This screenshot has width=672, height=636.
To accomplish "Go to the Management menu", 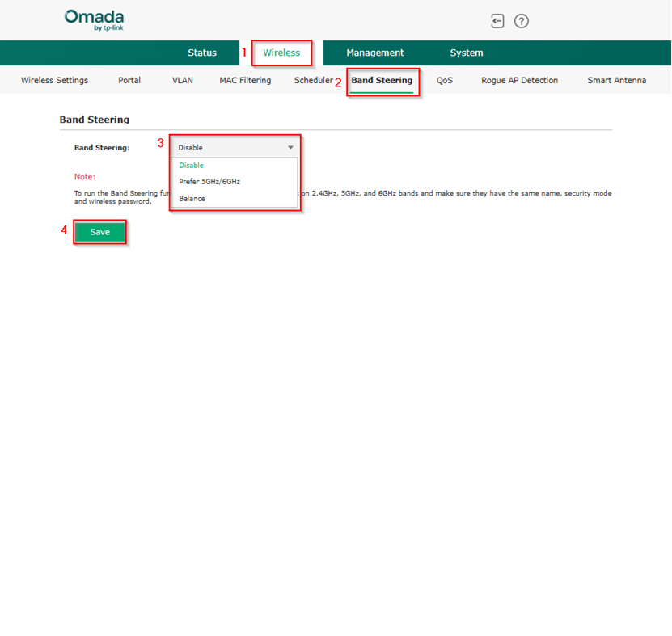I will [375, 53].
